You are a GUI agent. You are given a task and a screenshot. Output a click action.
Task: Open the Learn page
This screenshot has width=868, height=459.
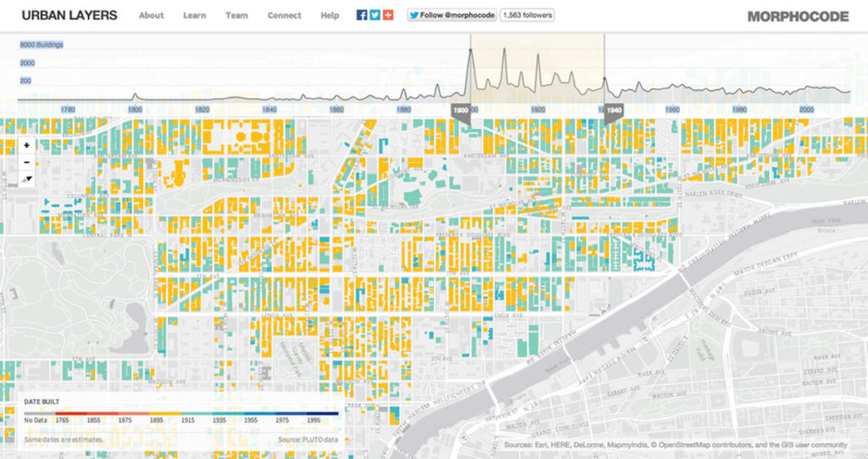click(194, 15)
